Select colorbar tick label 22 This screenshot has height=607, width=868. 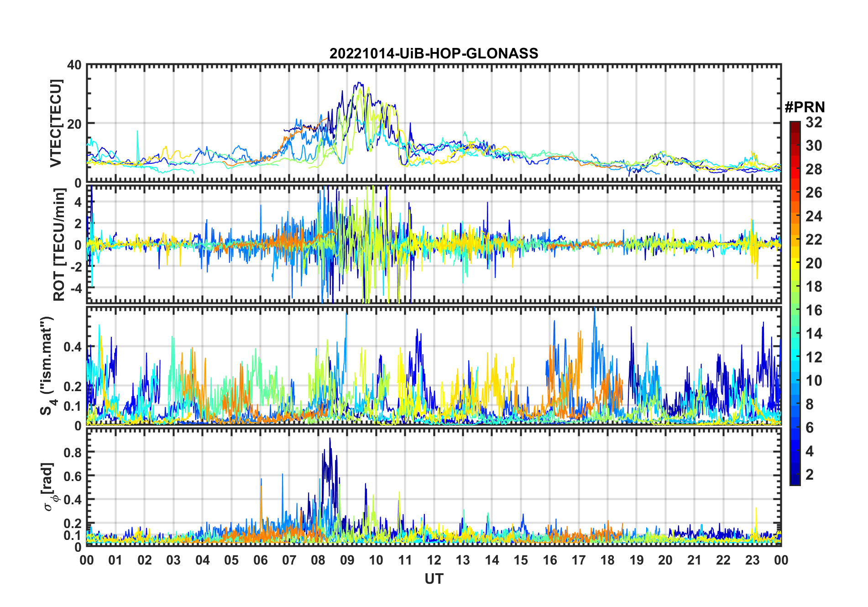(814, 240)
